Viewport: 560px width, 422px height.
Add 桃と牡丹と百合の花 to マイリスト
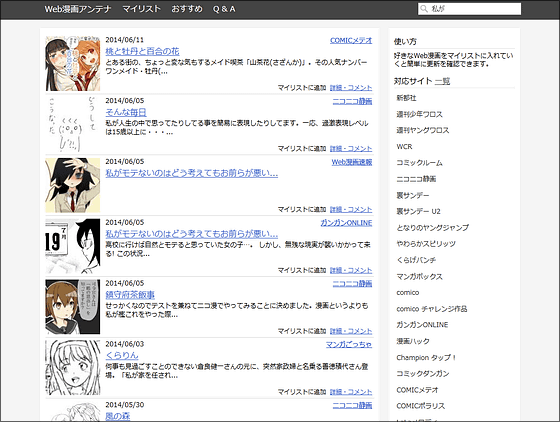(x=302, y=88)
